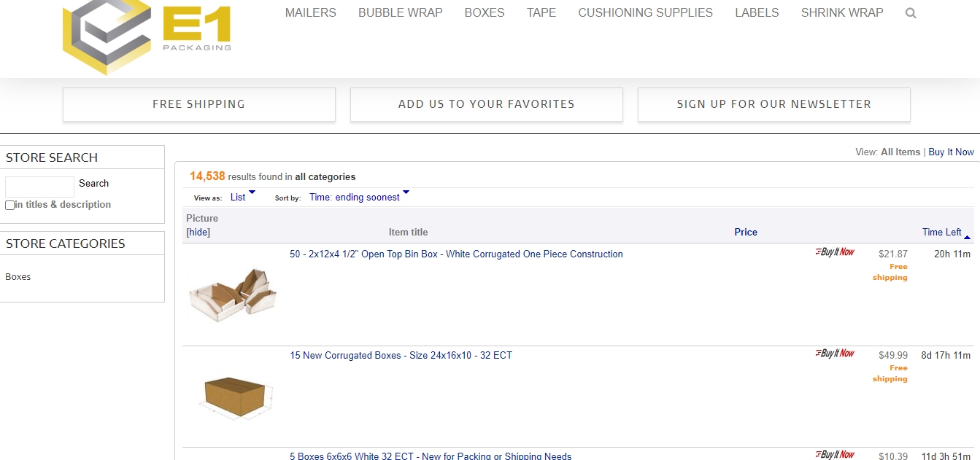Enable the 'in titles & description' checkbox
Viewport: 980px width, 460px height.
point(9,206)
